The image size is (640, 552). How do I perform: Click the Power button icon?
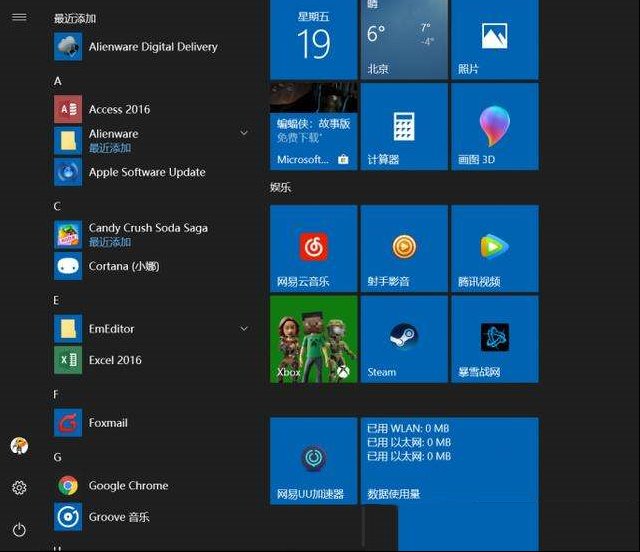tap(19, 530)
